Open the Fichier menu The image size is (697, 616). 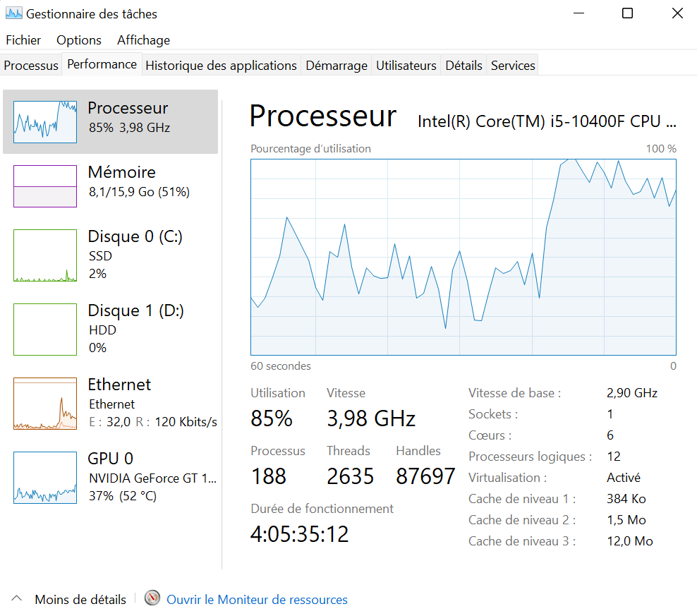pos(23,40)
